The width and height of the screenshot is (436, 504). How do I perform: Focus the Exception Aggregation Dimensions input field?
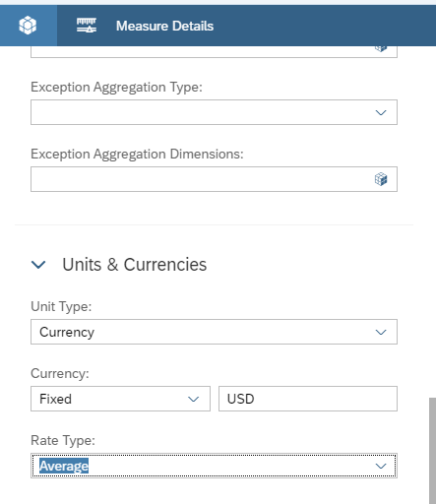point(214,179)
